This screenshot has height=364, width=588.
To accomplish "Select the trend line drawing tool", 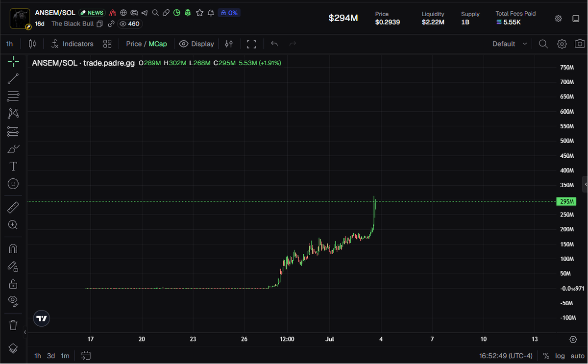I will (x=13, y=78).
